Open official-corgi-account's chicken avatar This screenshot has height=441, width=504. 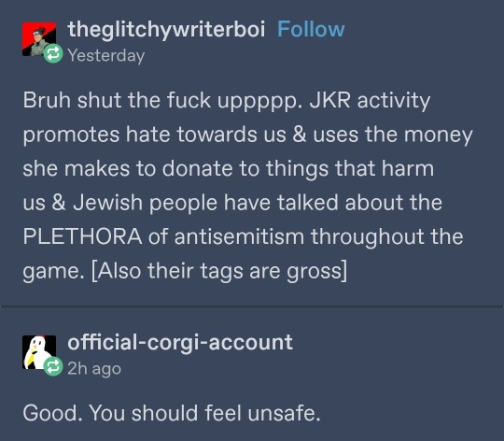coord(39,352)
